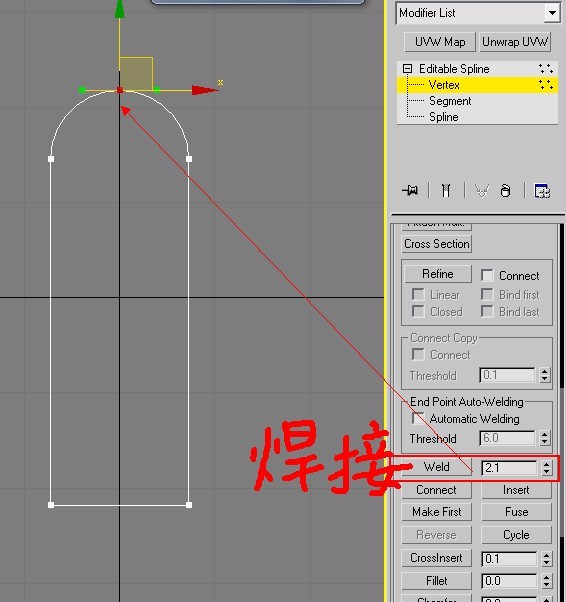Toggle the Linear checkbox
566x602 pixels.
(x=418, y=294)
